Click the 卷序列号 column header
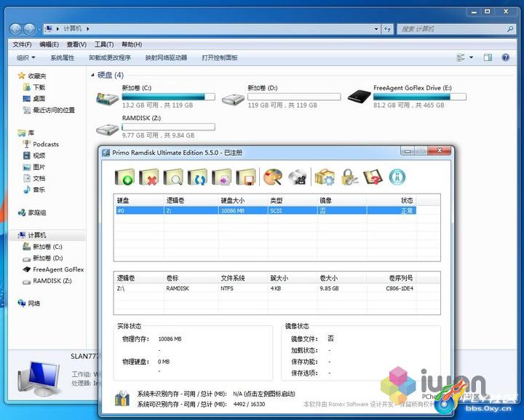The height and width of the screenshot is (420, 524). 392,278
